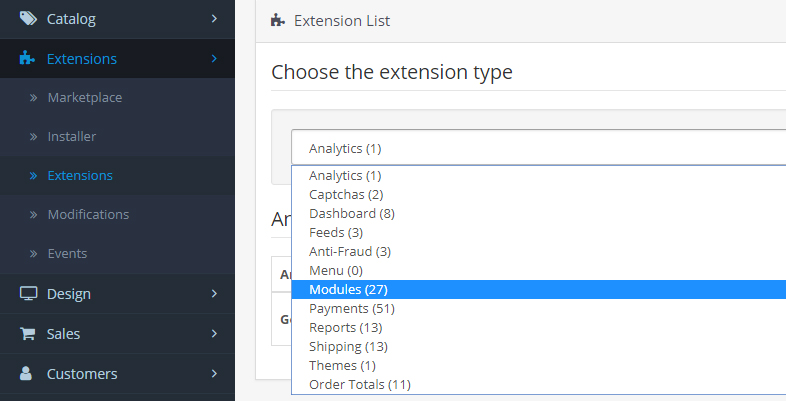Select Modules (27) from the list
Screen dimensions: 786x401
click(342, 290)
